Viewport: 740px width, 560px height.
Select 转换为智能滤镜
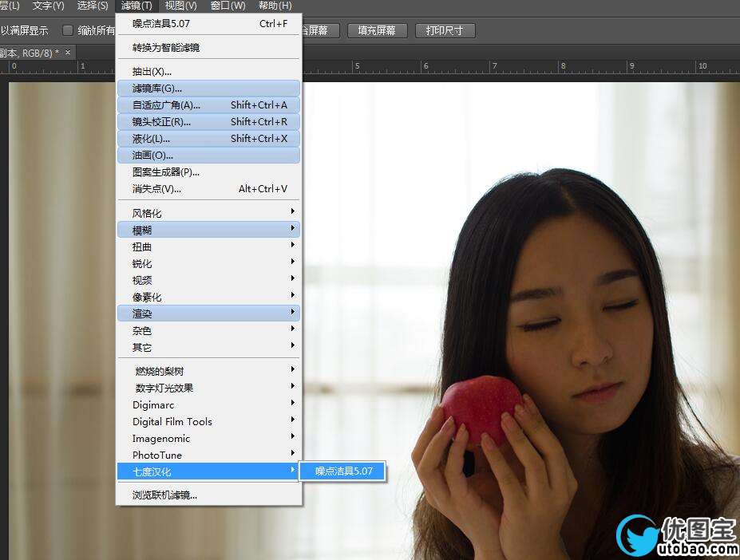208,48
